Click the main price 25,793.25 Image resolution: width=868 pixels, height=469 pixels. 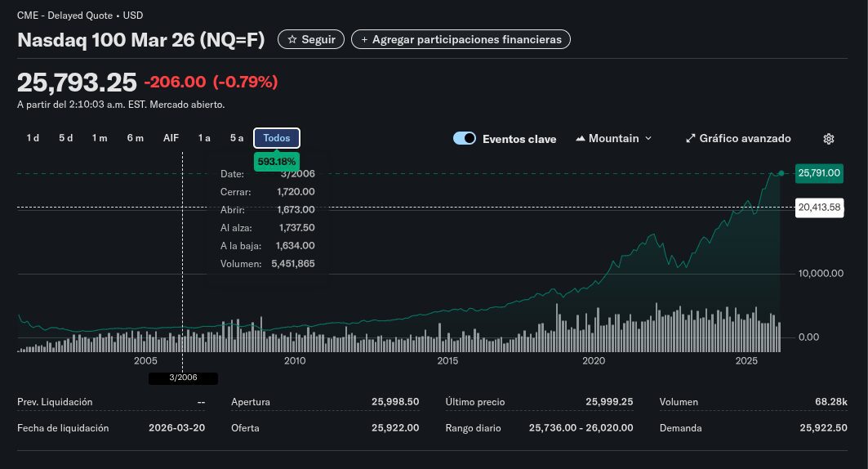click(77, 83)
